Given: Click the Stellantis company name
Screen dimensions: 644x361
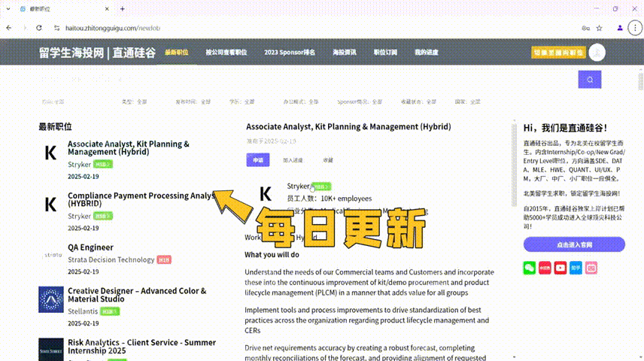Looking at the screenshot, I should [x=83, y=311].
